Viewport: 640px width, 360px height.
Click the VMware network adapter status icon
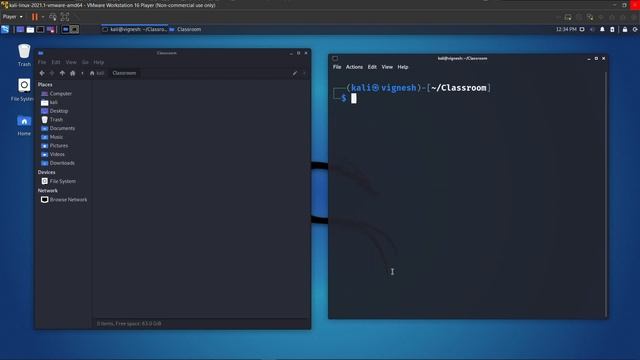pyautogui.click(x=590, y=17)
